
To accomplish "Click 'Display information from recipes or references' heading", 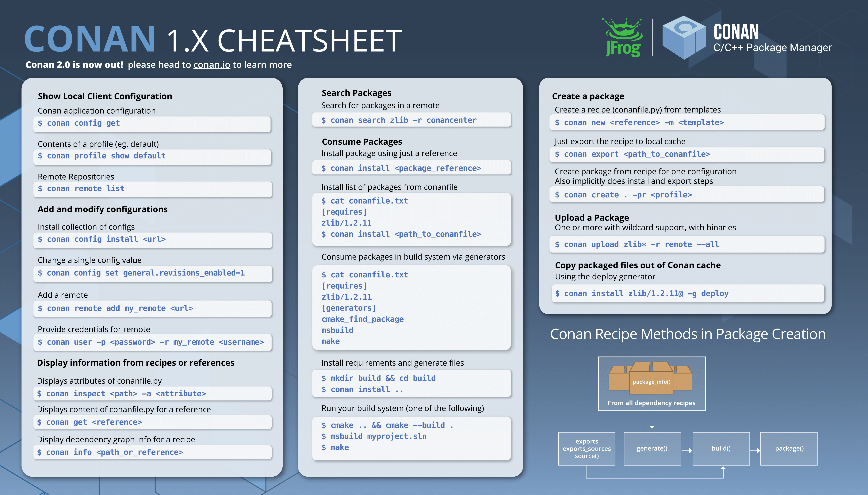I will [x=136, y=363].
